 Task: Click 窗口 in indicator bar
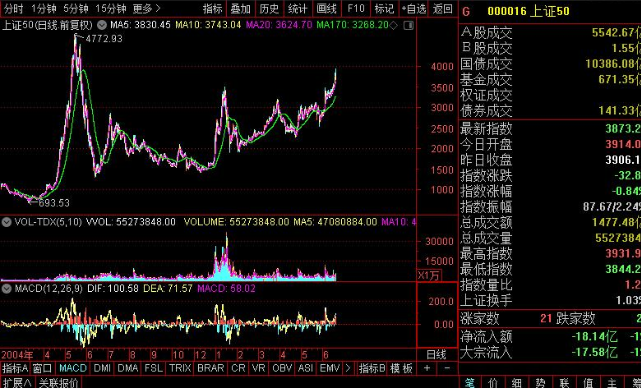43,368
